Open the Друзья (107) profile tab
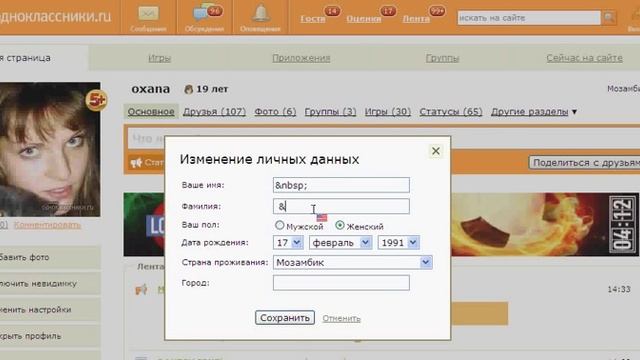Image resolution: width=640 pixels, height=360 pixels. tap(214, 111)
